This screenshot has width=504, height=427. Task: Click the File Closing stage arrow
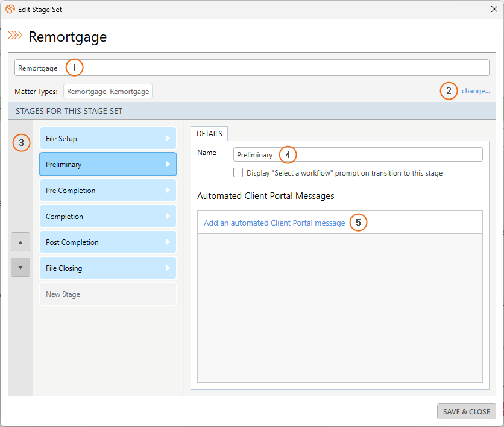(x=168, y=268)
